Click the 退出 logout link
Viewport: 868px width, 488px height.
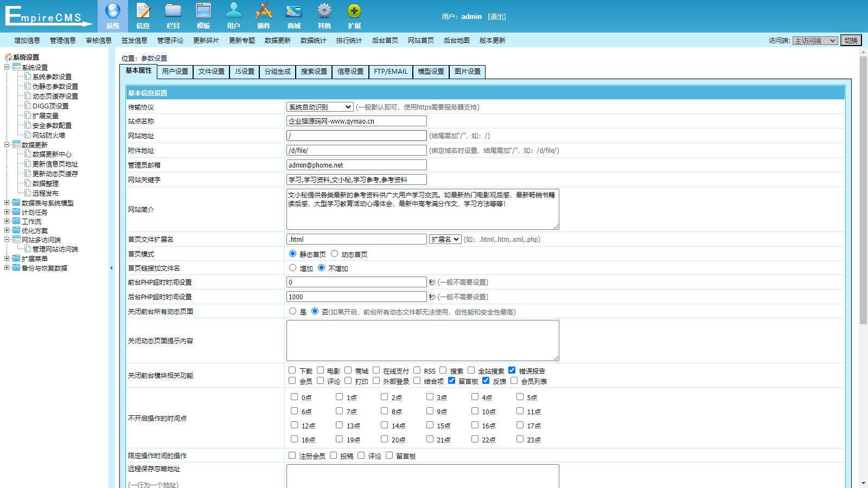(x=497, y=16)
